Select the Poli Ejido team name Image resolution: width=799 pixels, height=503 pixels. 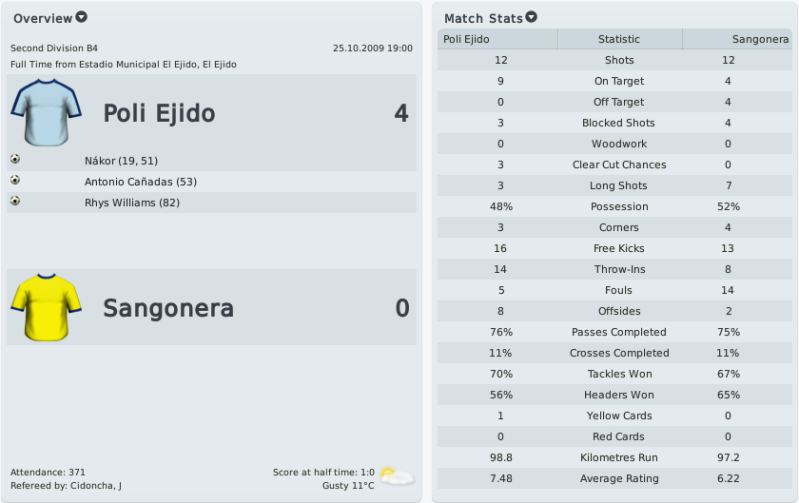tap(159, 113)
